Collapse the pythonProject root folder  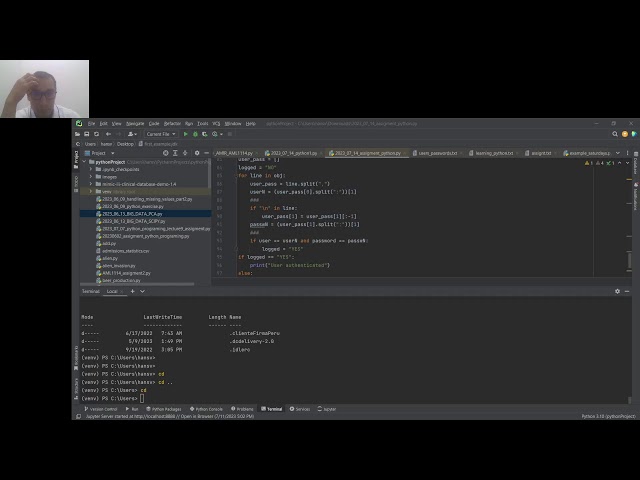(84, 162)
